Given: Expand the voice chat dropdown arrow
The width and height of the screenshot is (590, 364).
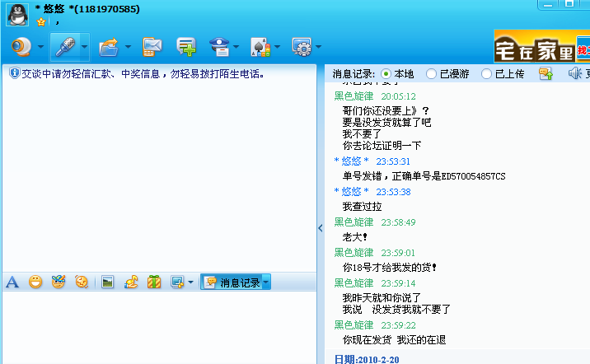Looking at the screenshot, I should [85, 47].
